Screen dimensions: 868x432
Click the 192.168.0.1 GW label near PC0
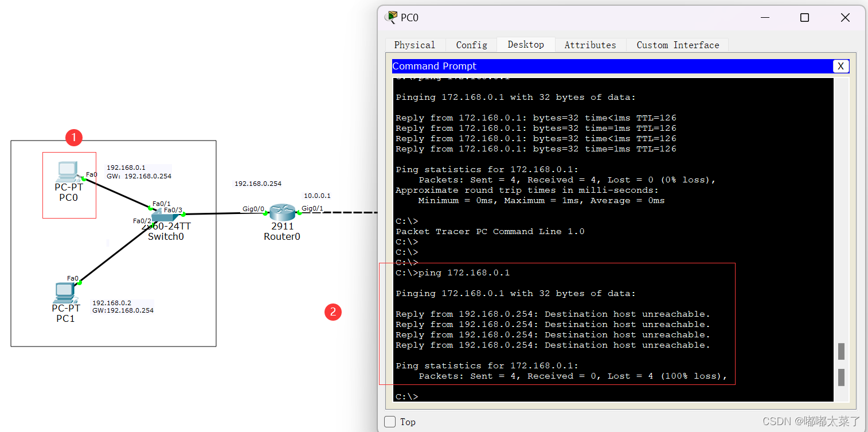click(x=139, y=172)
